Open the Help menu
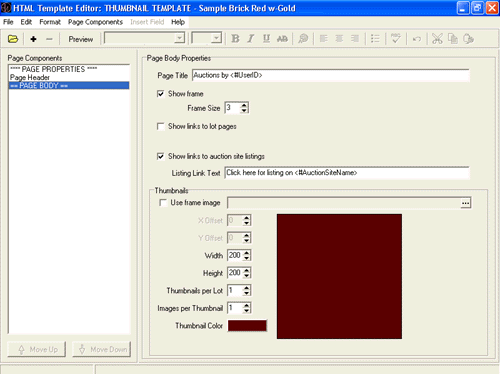500x374 pixels. click(x=178, y=22)
